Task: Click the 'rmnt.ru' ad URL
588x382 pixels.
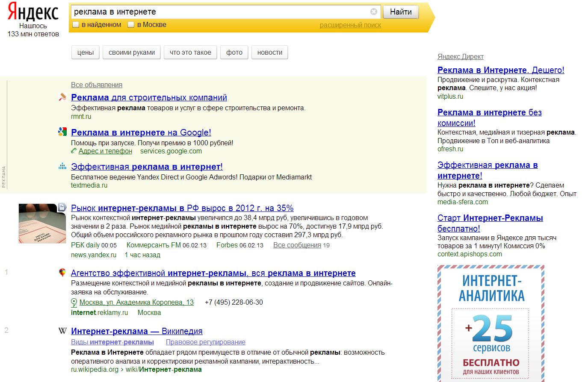Action: [81, 117]
